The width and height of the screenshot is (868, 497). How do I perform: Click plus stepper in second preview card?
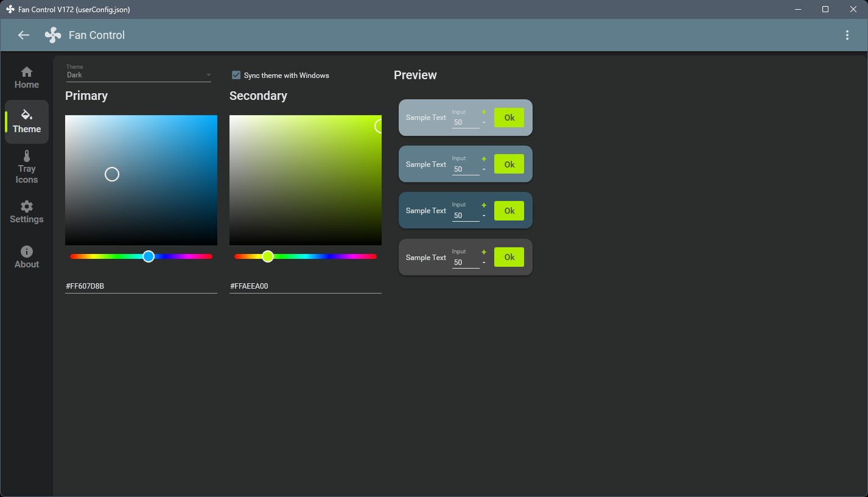[x=484, y=158]
